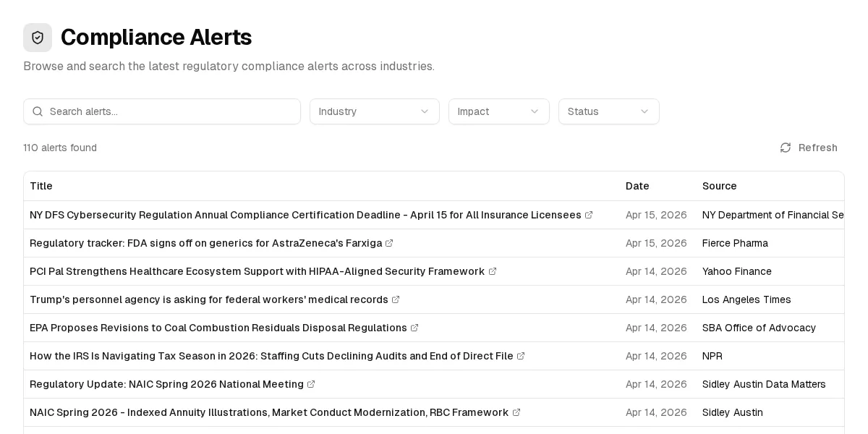Open external link icon for AstraZeneca's Farxiga alert
The image size is (868, 434).
coord(389,243)
